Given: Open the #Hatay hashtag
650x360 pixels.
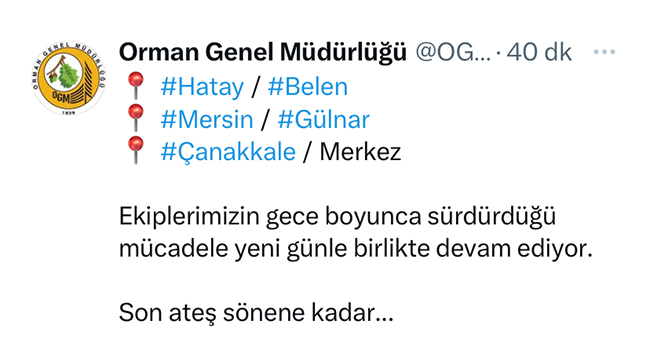Looking at the screenshot, I should (x=202, y=88).
